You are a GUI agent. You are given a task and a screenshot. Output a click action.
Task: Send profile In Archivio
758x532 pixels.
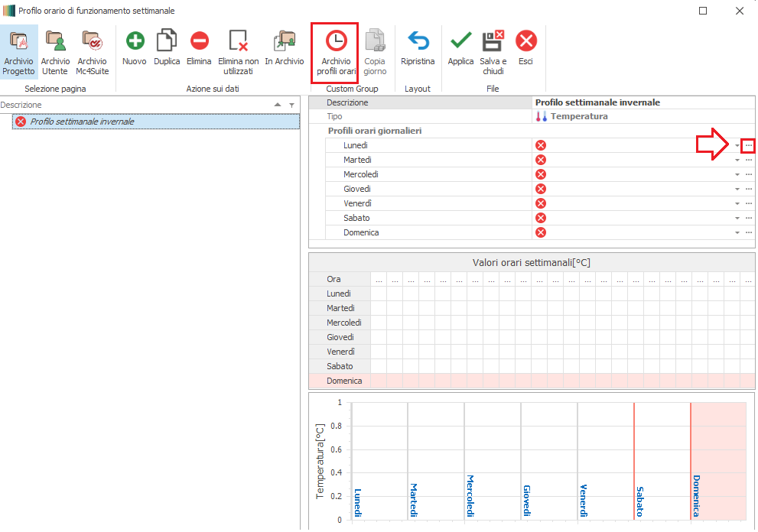pyautogui.click(x=285, y=49)
